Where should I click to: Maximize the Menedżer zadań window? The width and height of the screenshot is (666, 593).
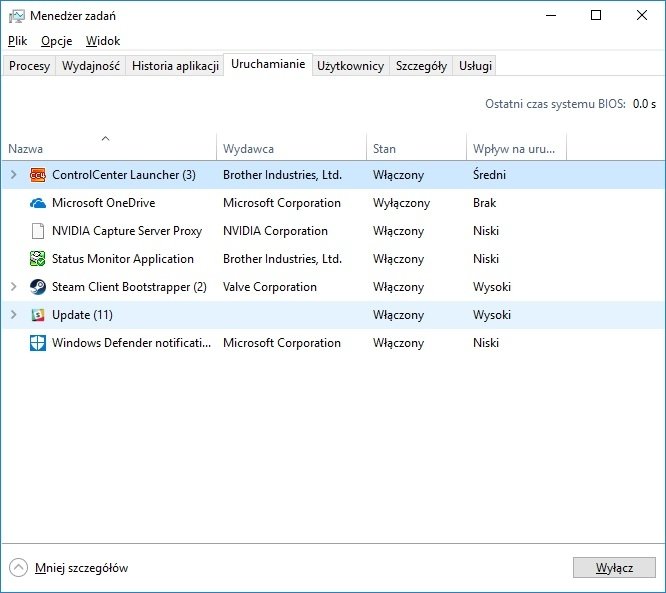(596, 16)
